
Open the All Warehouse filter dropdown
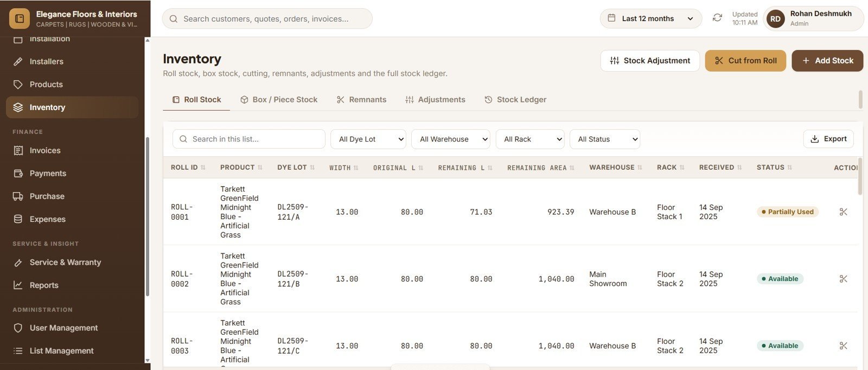point(451,139)
